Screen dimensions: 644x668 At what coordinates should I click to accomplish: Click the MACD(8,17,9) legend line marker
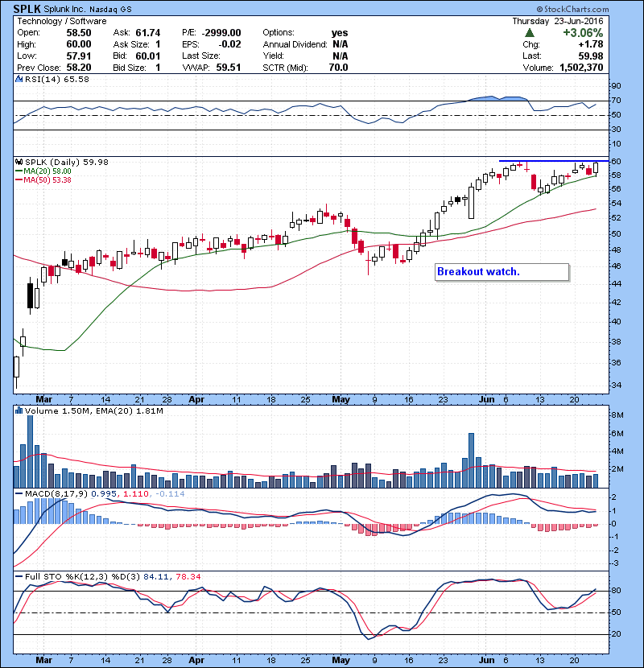pos(19,494)
